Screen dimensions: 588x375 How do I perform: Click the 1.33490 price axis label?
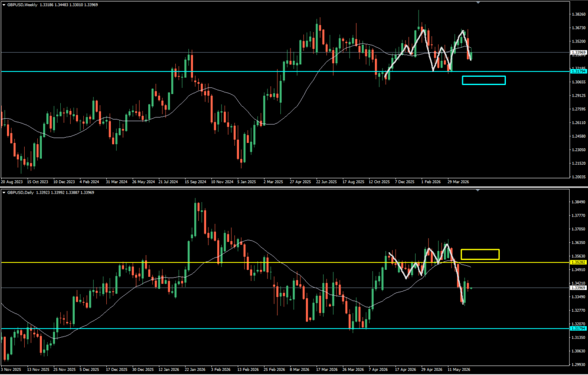[x=579, y=297]
